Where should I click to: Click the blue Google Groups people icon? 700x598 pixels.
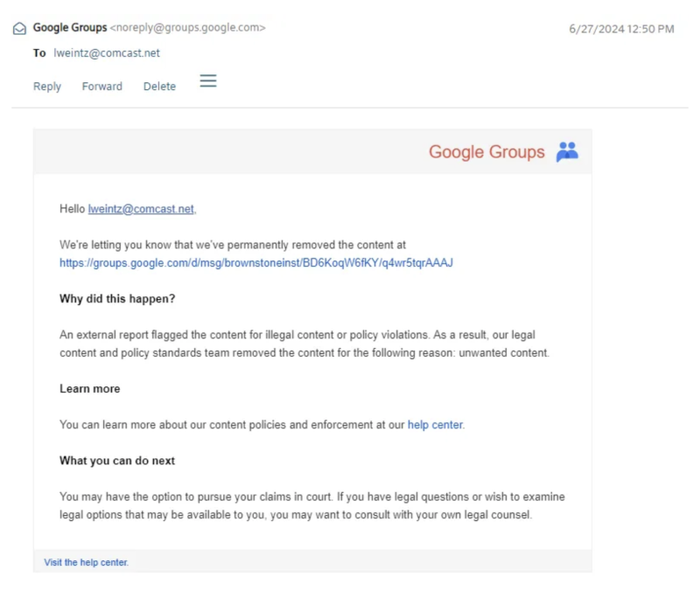567,152
